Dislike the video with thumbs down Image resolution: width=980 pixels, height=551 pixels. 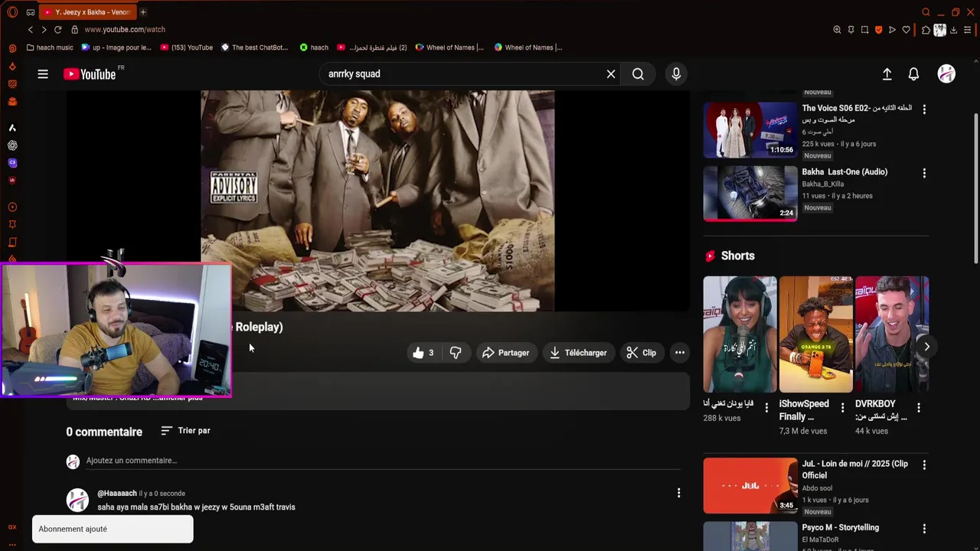coord(456,353)
